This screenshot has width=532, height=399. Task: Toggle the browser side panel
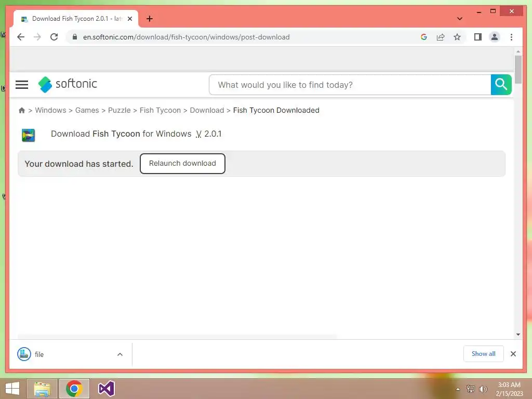coord(478,37)
